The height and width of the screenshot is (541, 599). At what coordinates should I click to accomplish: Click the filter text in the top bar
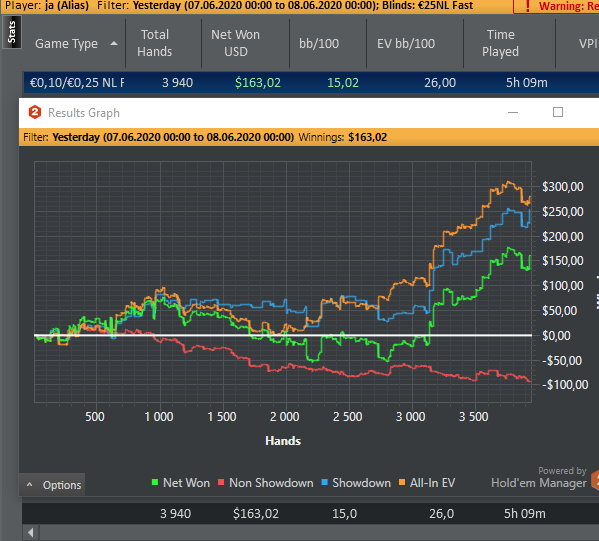[x=285, y=6]
